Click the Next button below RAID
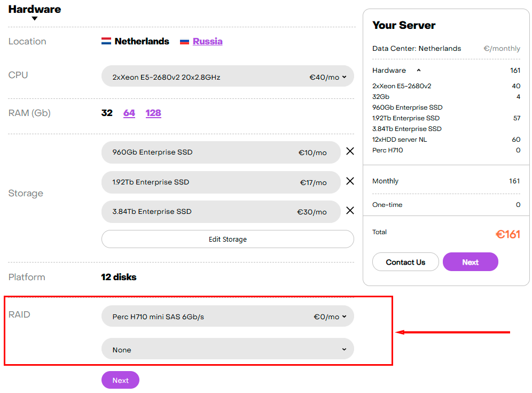This screenshot has height=393, width=532. click(120, 380)
